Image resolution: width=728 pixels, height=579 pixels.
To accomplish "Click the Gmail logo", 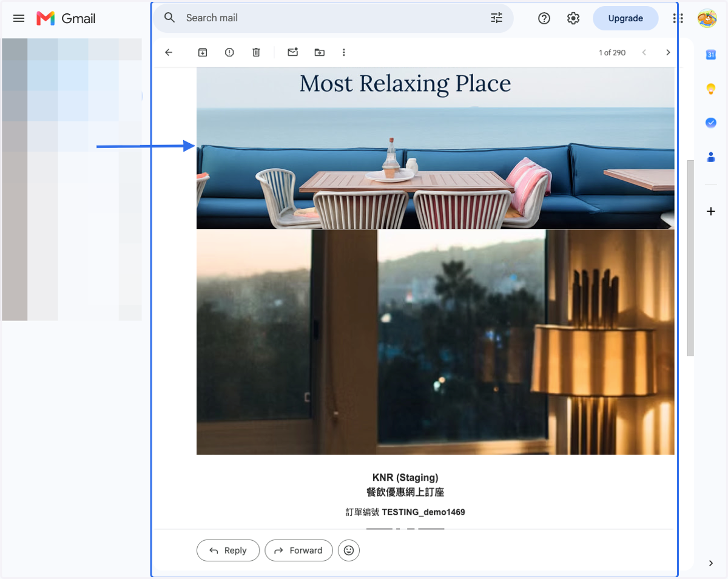I will [66, 18].
